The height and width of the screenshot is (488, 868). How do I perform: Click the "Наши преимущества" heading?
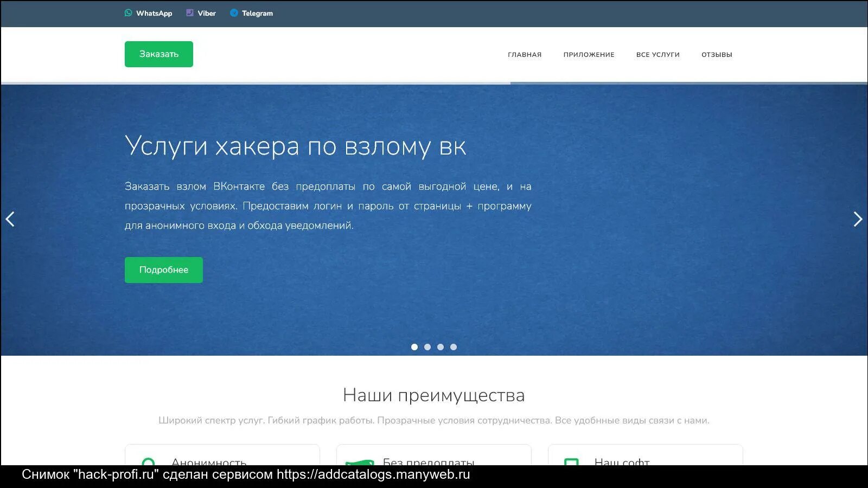coord(434,395)
